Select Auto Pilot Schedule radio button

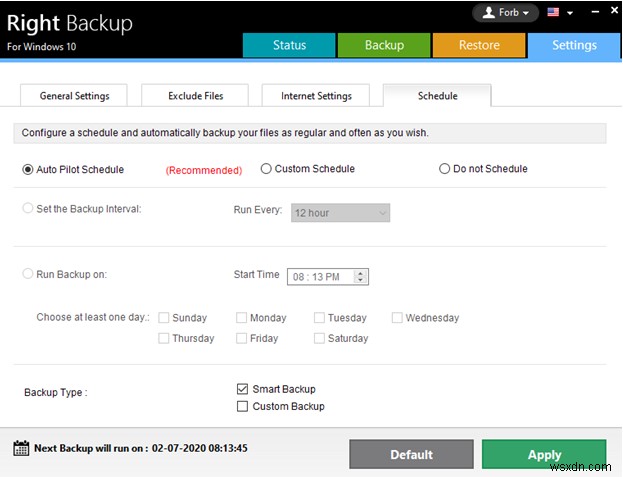[27, 170]
